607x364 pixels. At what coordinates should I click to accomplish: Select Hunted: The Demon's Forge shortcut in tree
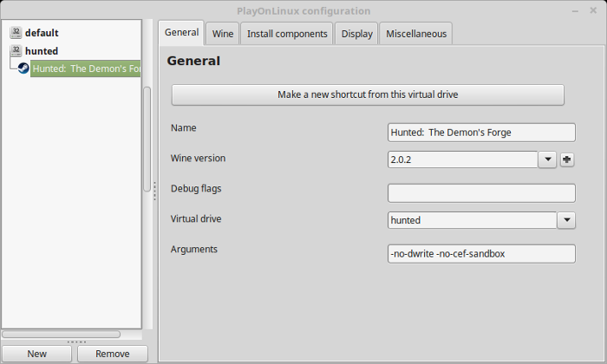coord(86,68)
